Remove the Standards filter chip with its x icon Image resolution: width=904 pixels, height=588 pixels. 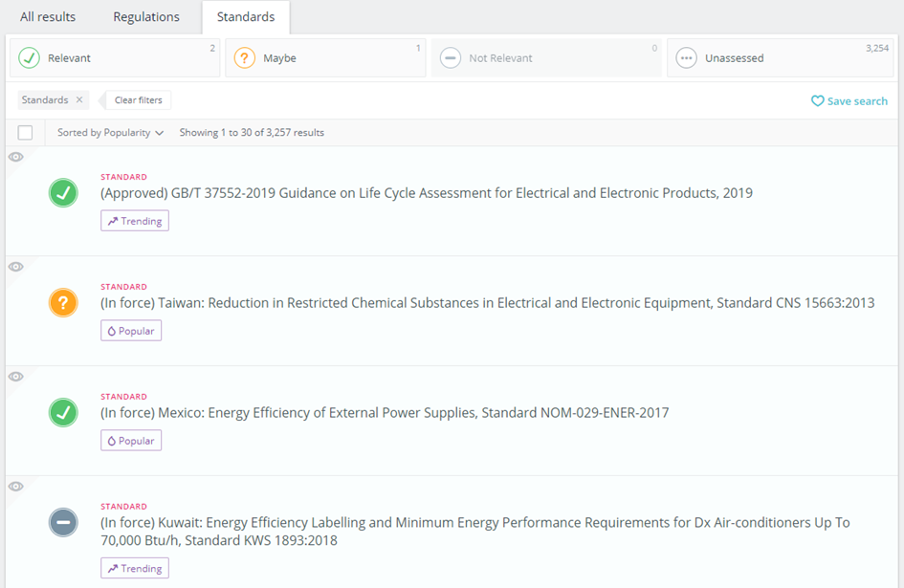point(79,99)
